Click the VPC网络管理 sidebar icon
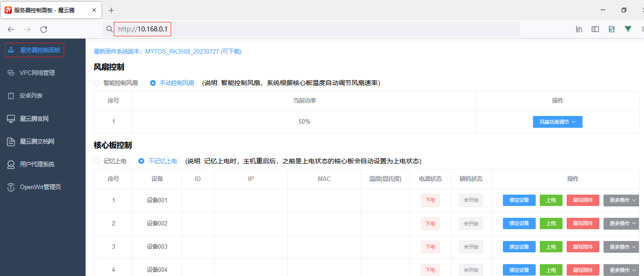The image size is (644, 276). pos(11,73)
